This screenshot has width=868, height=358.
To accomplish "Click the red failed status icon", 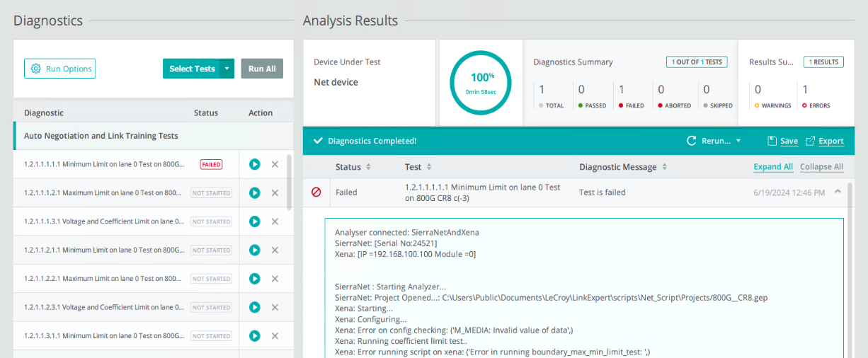I will tap(316, 192).
